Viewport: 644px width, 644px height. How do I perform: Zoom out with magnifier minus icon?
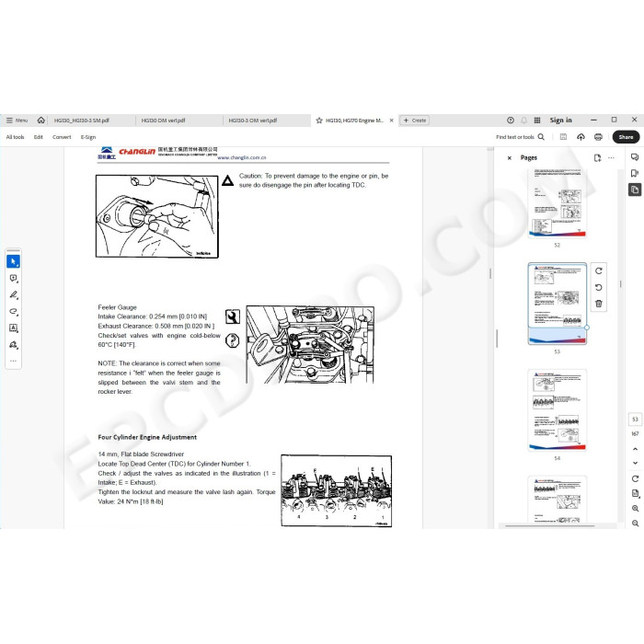click(x=635, y=523)
